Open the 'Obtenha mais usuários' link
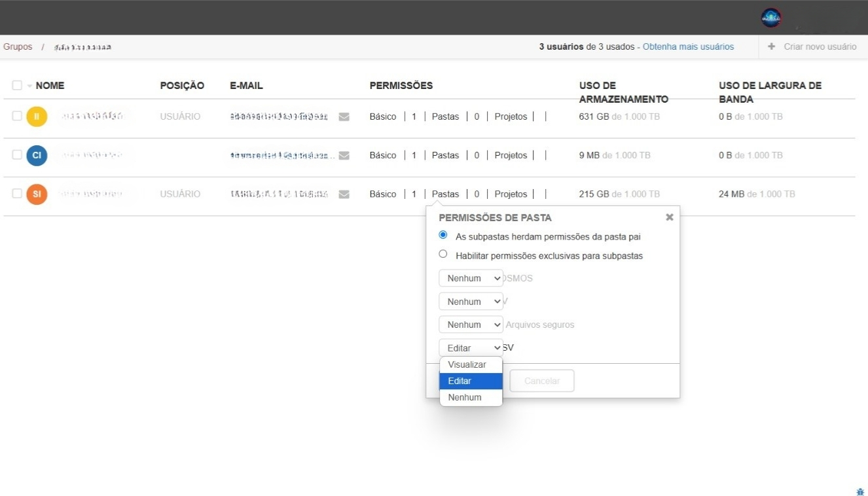 pyautogui.click(x=688, y=46)
